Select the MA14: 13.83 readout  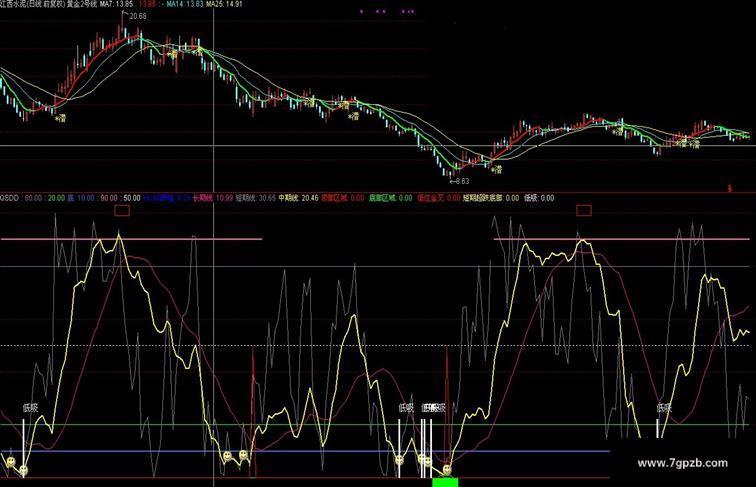click(184, 4)
